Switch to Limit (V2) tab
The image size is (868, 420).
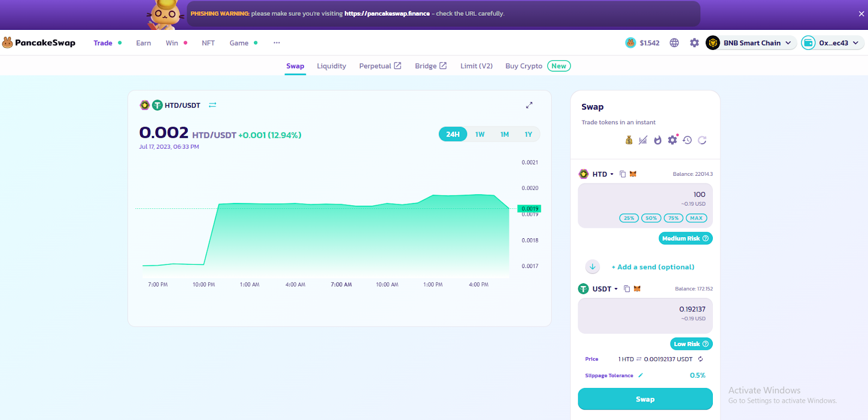(476, 66)
